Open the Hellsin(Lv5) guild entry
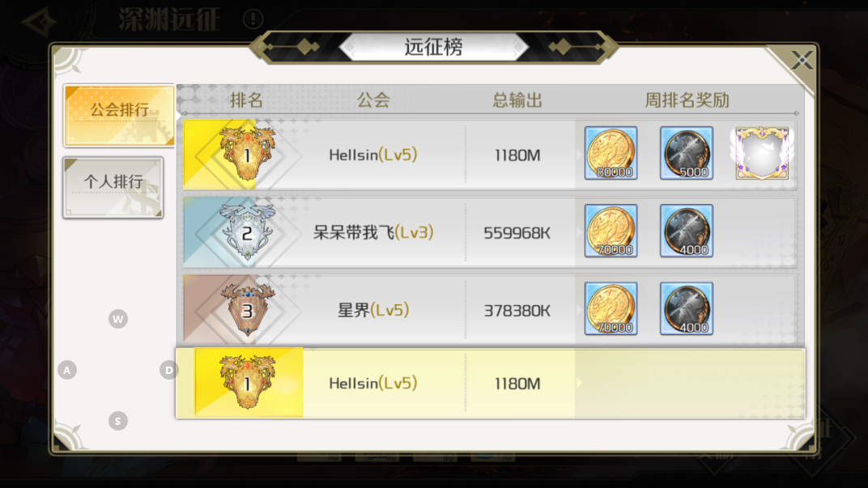Screen dimensions: 868x488 coord(372,155)
